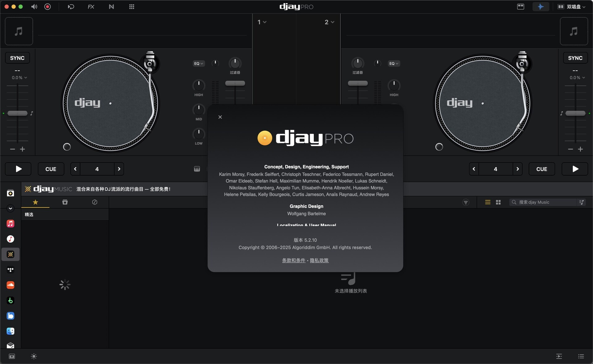Open the 条款和条件 terms link
Image resolution: width=593 pixels, height=364 pixels.
(294, 261)
